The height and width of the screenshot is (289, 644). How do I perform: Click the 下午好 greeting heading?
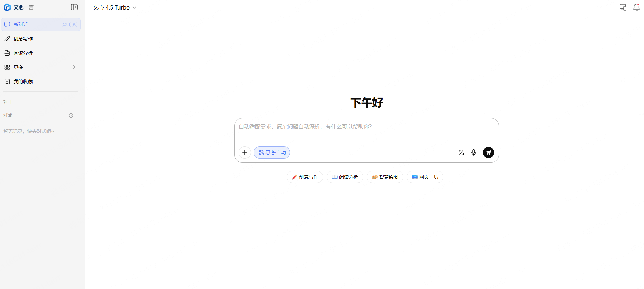[x=367, y=103]
